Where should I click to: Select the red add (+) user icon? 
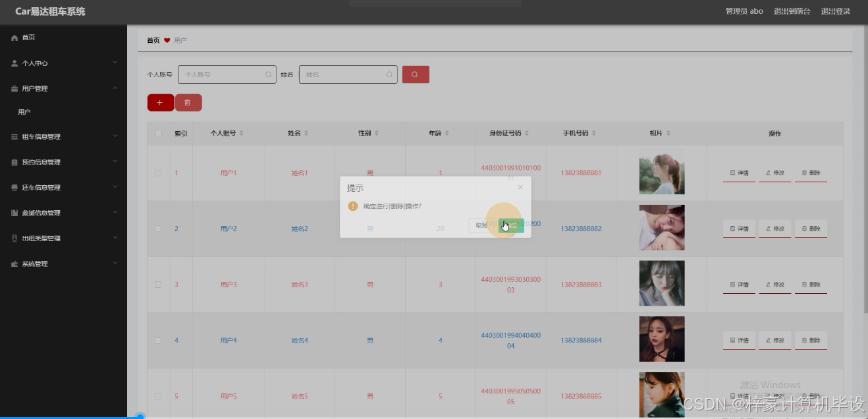pyautogui.click(x=160, y=102)
